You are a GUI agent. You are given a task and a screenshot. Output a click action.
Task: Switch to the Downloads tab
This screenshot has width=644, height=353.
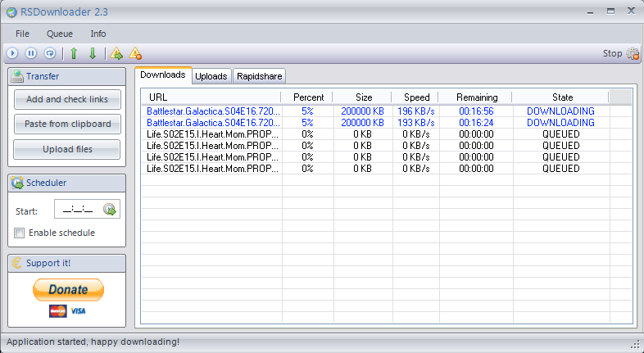pyautogui.click(x=163, y=75)
